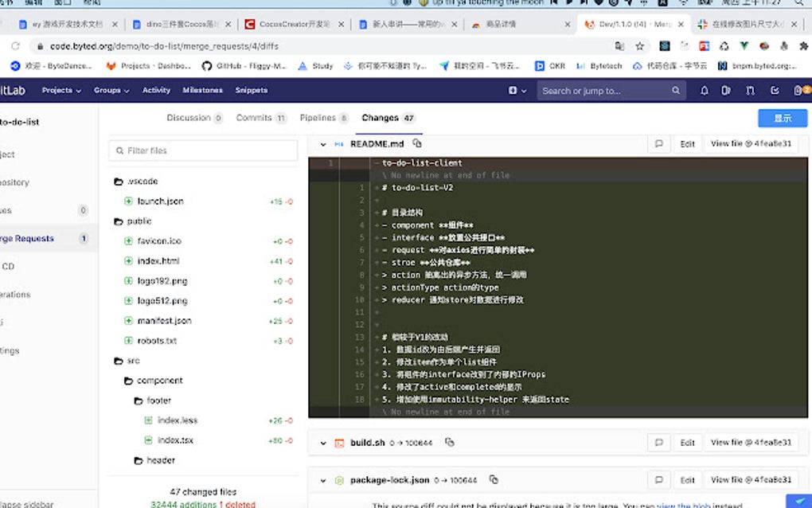Open comment icon on README.md diff header
The width and height of the screenshot is (812, 508).
point(659,143)
